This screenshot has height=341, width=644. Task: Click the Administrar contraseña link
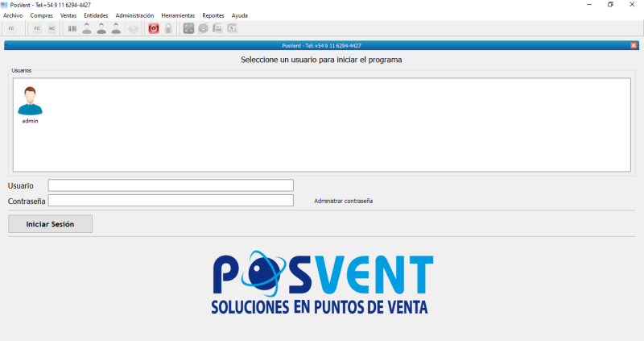pyautogui.click(x=344, y=202)
